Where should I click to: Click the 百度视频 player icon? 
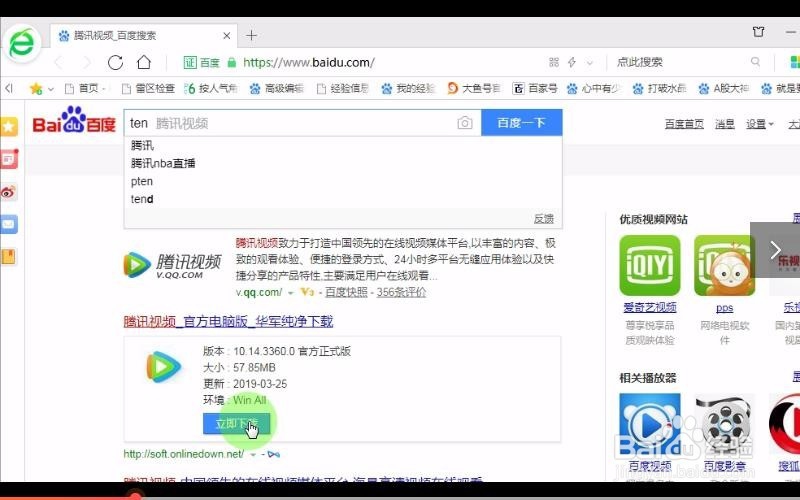click(649, 424)
